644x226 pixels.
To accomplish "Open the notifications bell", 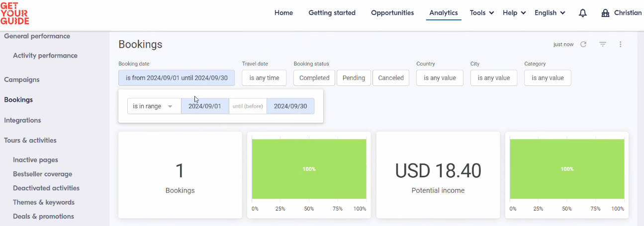I will coord(583,13).
